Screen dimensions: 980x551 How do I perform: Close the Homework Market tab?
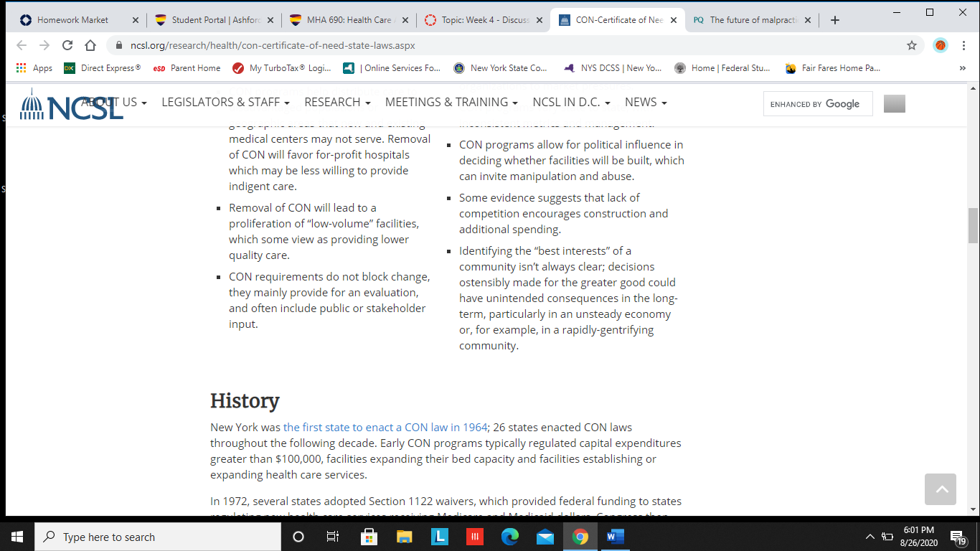(x=136, y=20)
